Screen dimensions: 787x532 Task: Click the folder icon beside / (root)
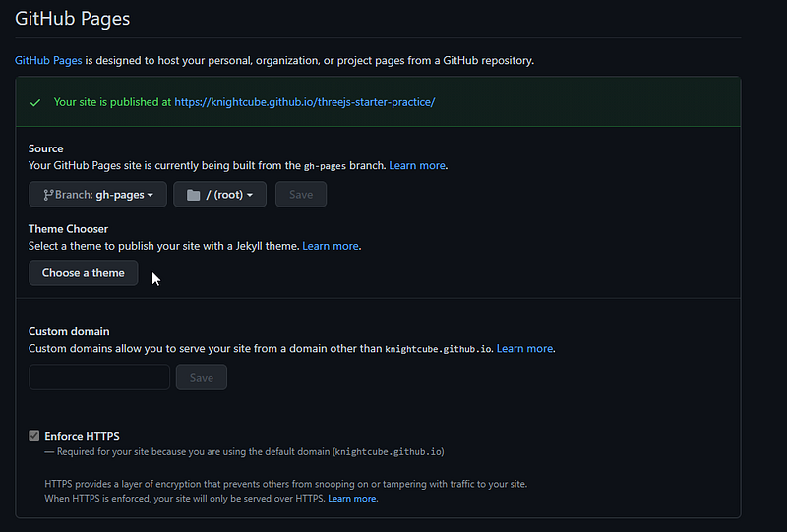tap(193, 195)
